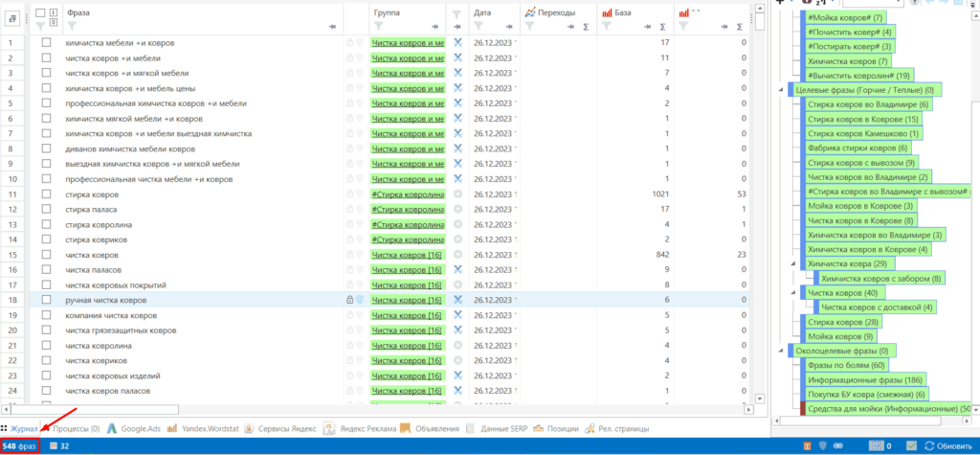Click the trash icon in status bar
Viewport: 980px width, 455px height.
[x=807, y=445]
